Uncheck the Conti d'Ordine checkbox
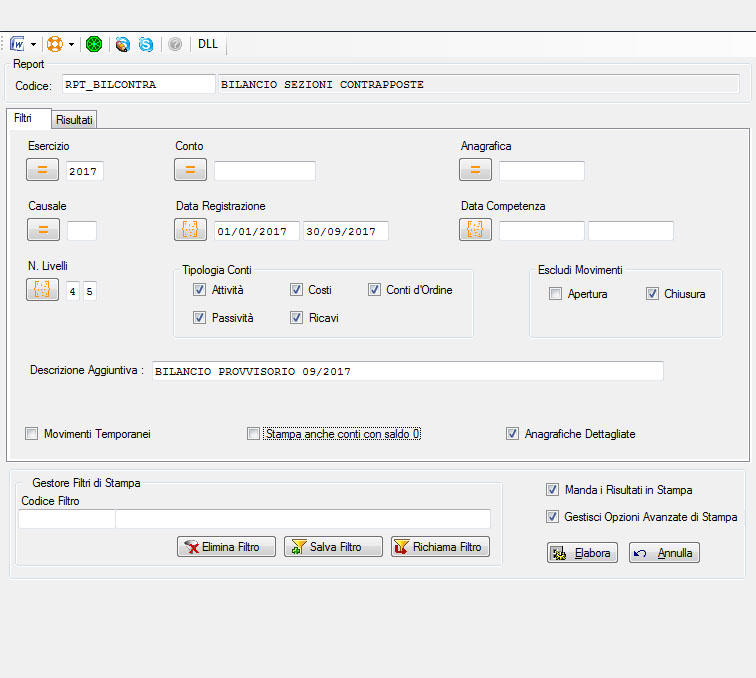756x678 pixels. click(374, 289)
